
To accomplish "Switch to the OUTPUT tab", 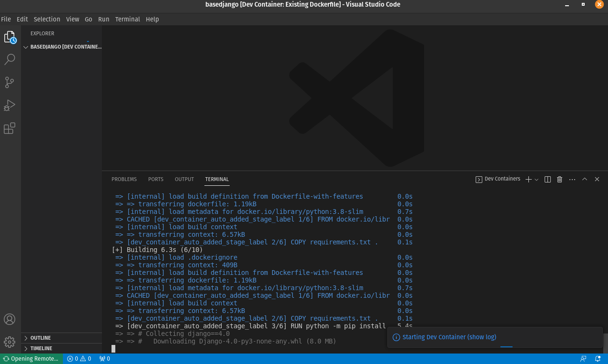I will pyautogui.click(x=184, y=179).
